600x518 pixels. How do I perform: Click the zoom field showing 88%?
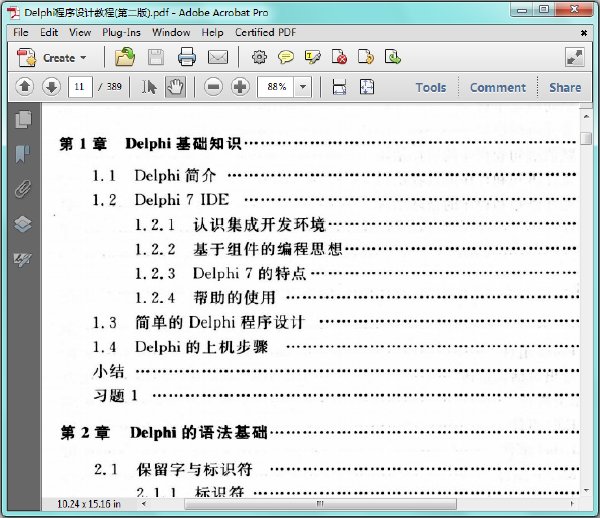276,87
